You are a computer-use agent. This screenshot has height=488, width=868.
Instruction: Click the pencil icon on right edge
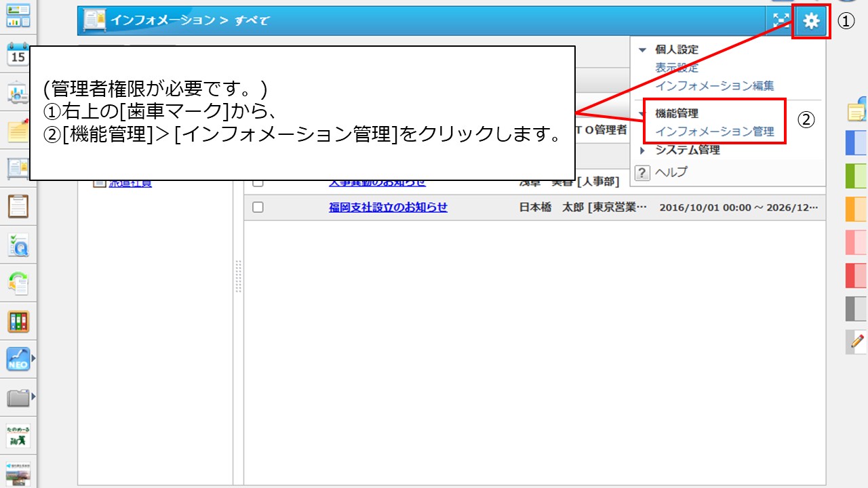(857, 341)
